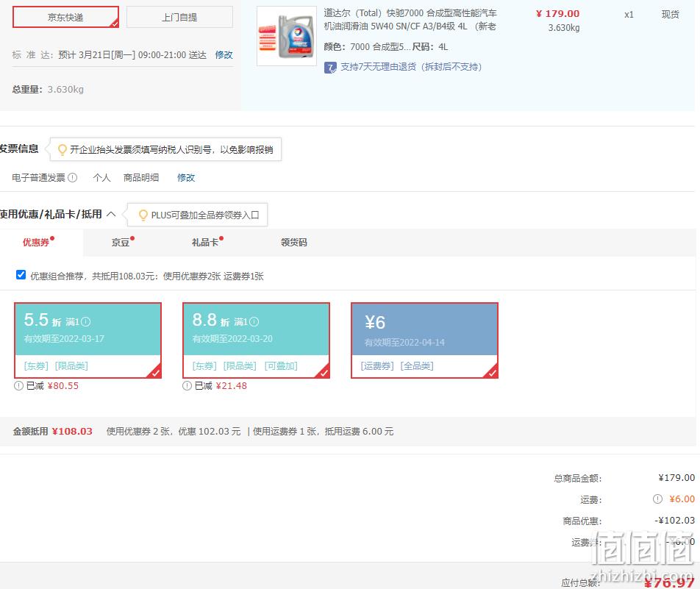Screen dimensions: 700x589
Task: Click the 总商品金额 ¥179.00 value
Action: [x=676, y=478]
